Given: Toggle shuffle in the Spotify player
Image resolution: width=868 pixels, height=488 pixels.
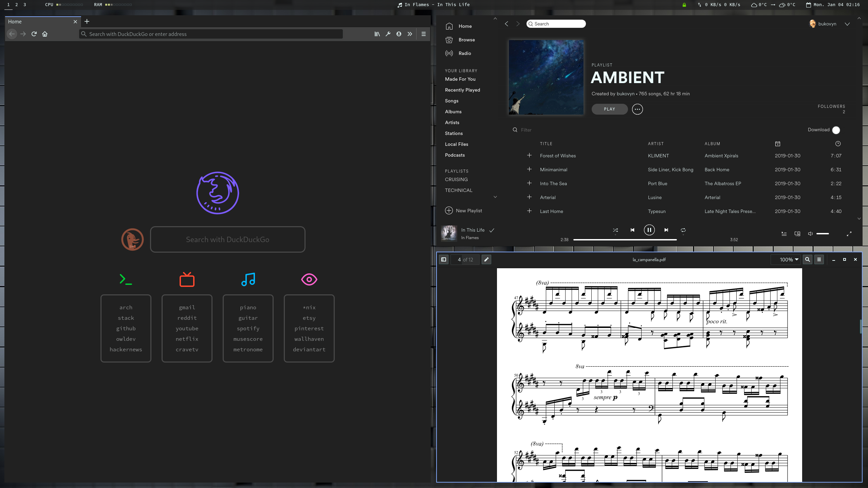Looking at the screenshot, I should [x=615, y=230].
